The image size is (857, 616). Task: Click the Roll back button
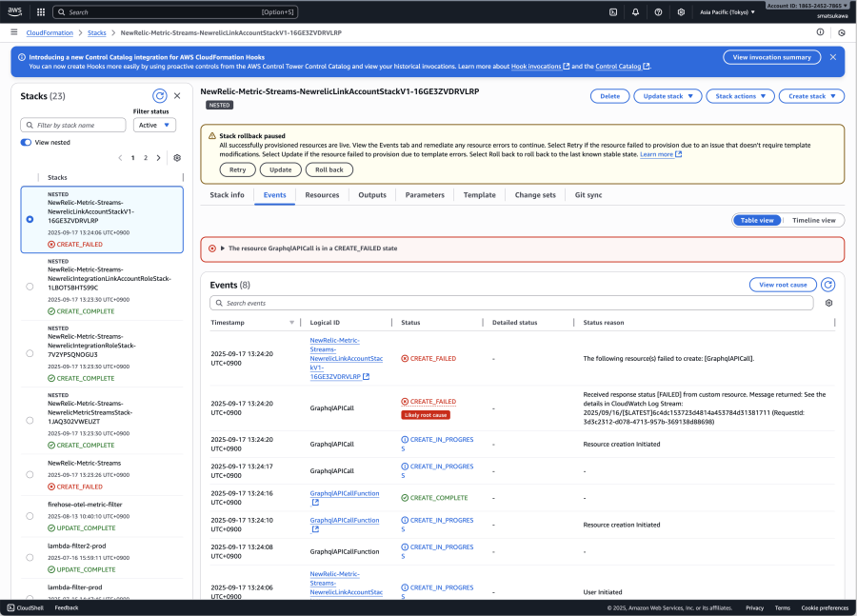click(x=329, y=170)
